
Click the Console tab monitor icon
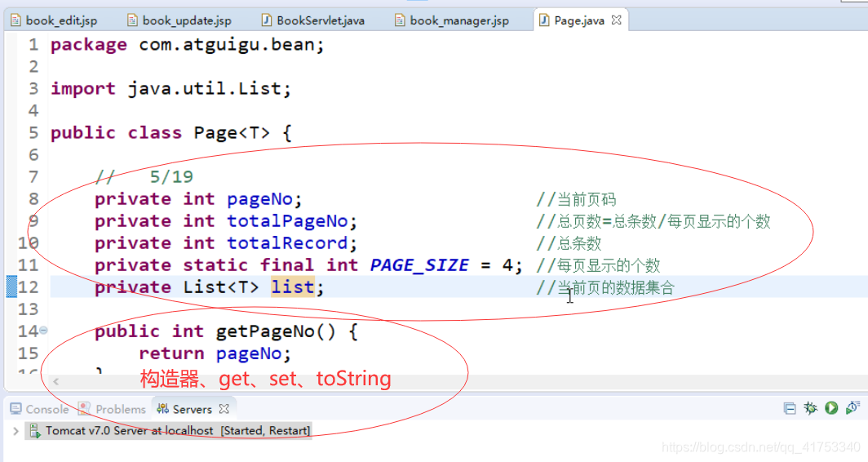point(16,409)
